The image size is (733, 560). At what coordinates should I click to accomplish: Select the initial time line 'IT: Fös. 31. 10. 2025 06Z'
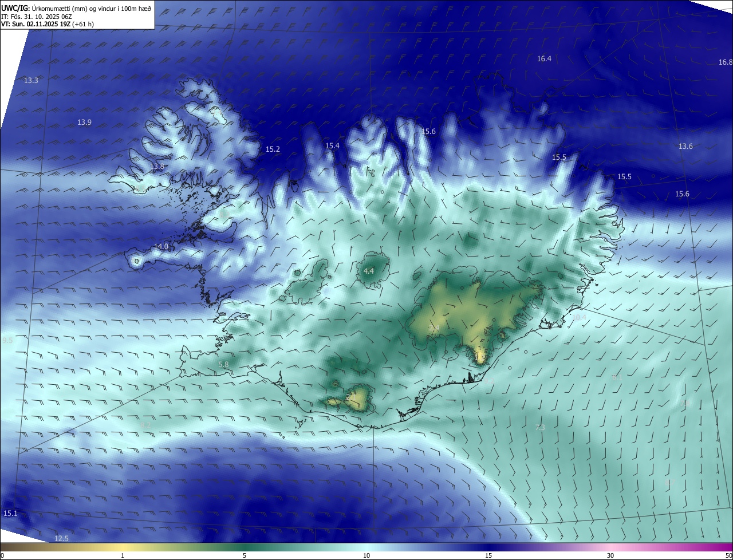coord(36,17)
